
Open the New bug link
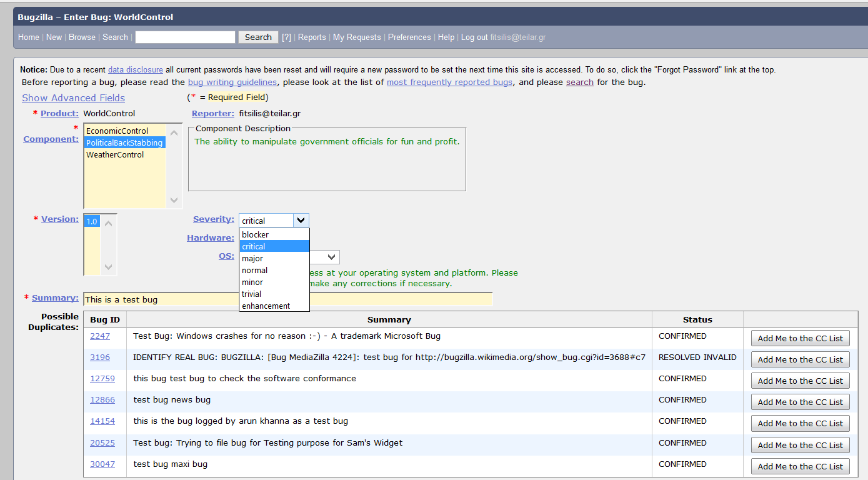coord(54,37)
